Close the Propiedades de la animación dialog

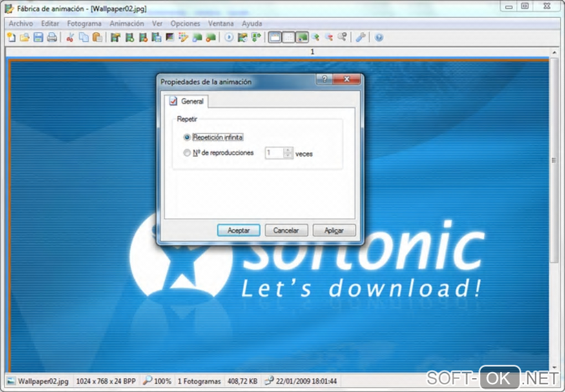click(x=347, y=79)
